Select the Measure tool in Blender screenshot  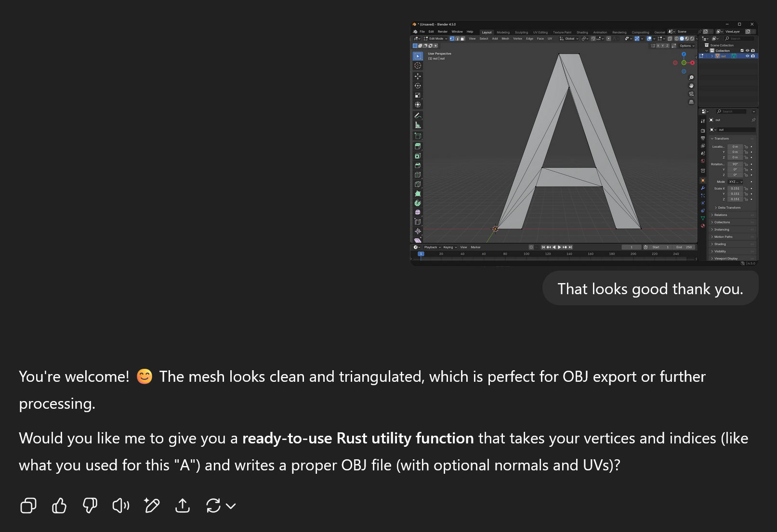tap(418, 125)
